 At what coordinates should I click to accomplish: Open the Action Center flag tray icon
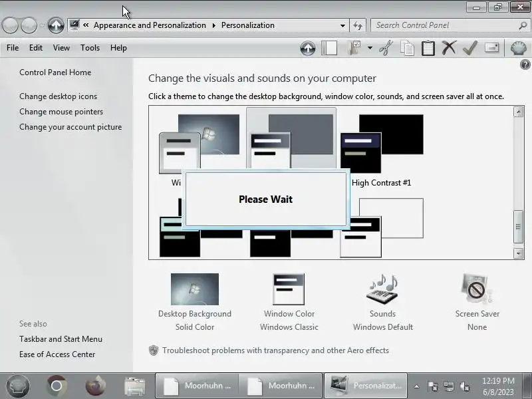[x=433, y=386]
